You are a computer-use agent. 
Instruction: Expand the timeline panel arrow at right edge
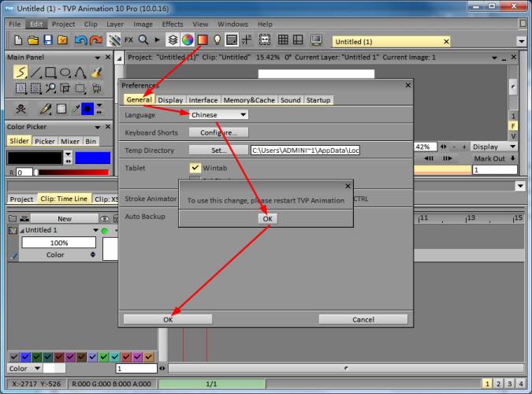[x=520, y=186]
